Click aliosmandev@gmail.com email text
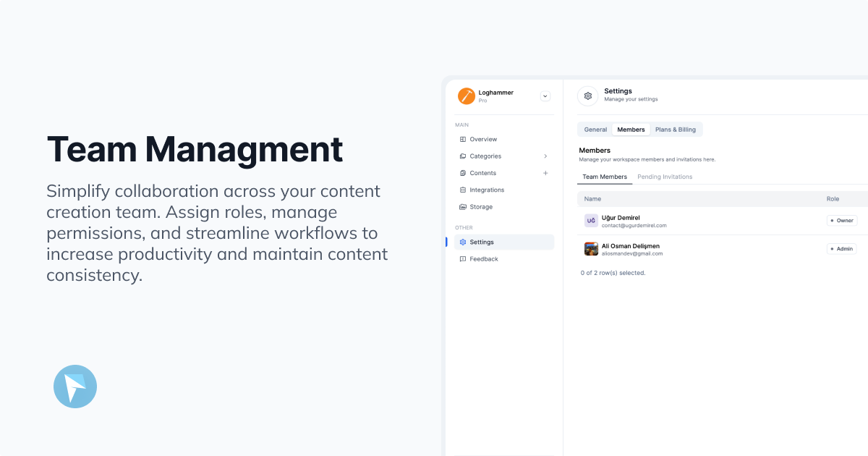868x456 pixels. click(x=632, y=254)
